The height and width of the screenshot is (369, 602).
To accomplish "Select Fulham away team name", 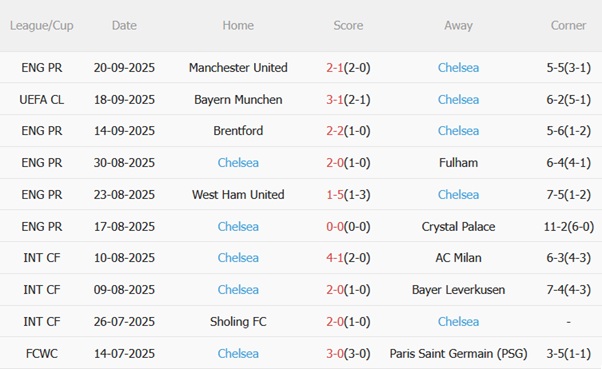I will (458, 163).
